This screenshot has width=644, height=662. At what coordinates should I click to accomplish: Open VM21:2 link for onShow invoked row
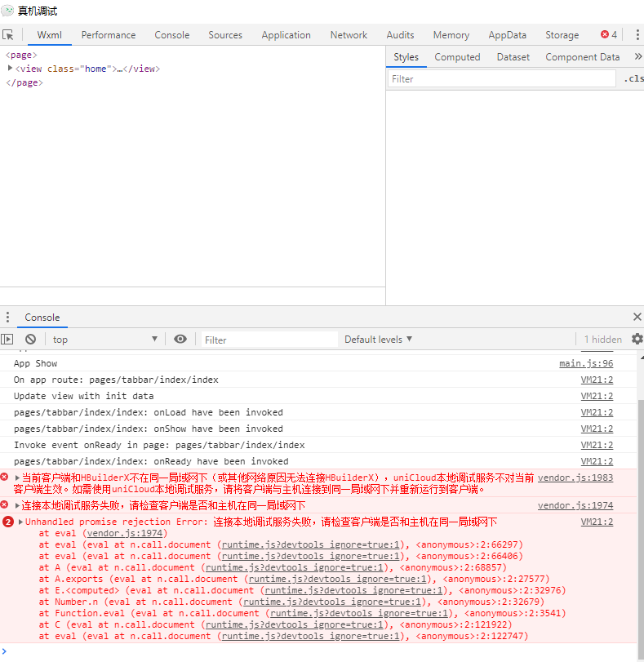click(597, 429)
